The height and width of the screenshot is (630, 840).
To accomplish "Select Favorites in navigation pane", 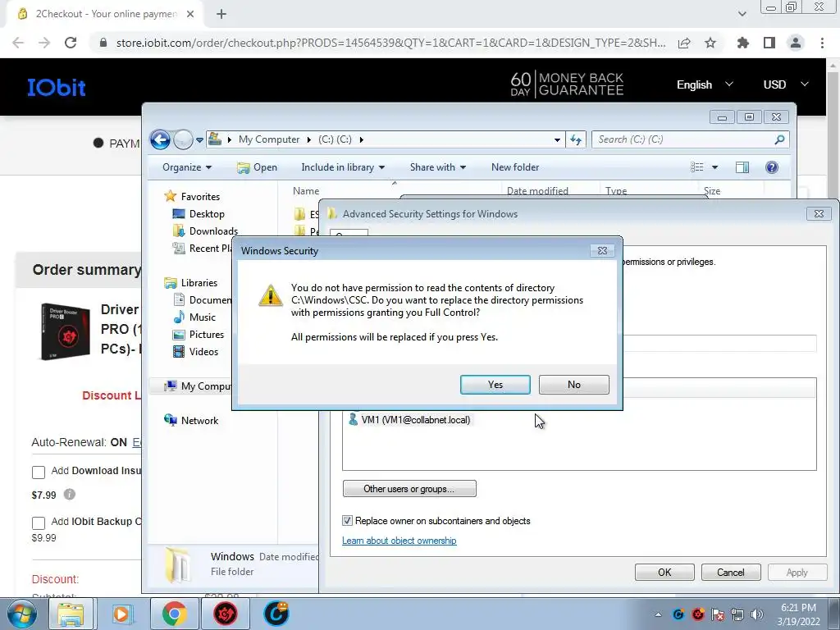I will [x=192, y=196].
